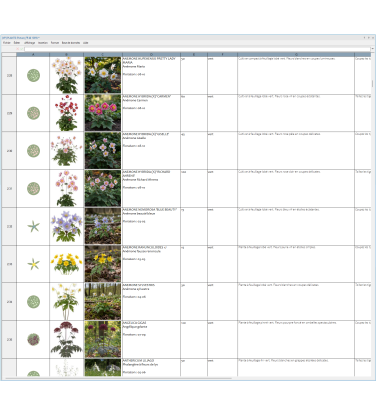Select description cell in Angelica gigas row

point(296,339)
